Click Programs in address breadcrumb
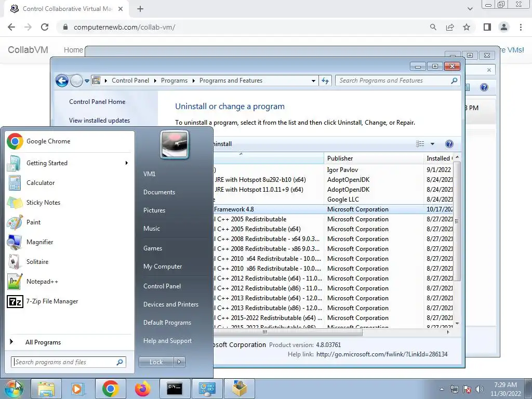This screenshot has height=399, width=532. (x=174, y=81)
